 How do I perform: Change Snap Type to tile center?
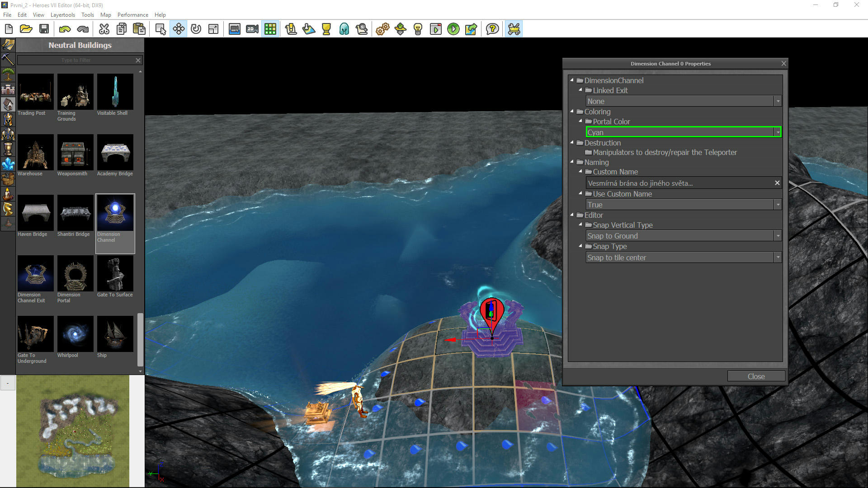(x=683, y=258)
